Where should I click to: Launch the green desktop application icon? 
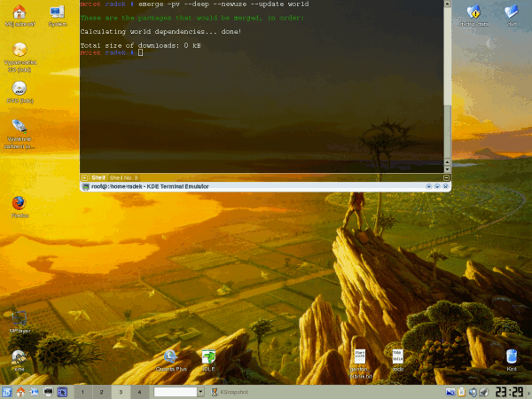point(208,356)
